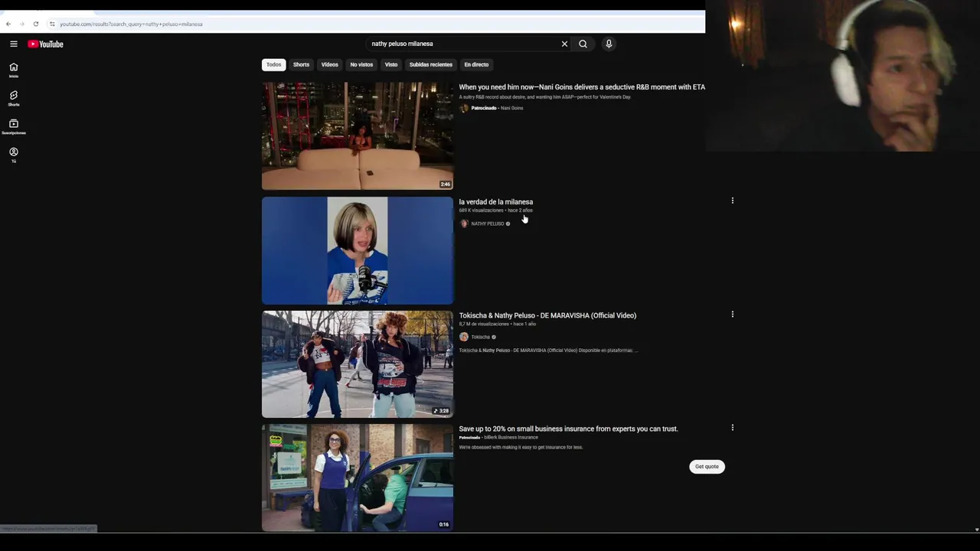Select the Shorts filter chip
980x551 pixels.
pyautogui.click(x=301, y=64)
